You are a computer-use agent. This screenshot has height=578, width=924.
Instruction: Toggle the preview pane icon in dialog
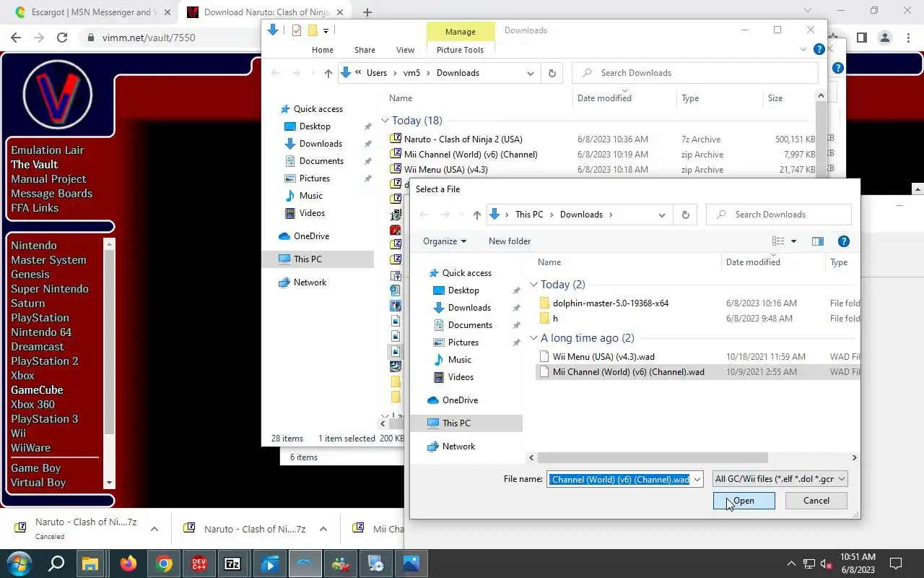[x=817, y=241]
